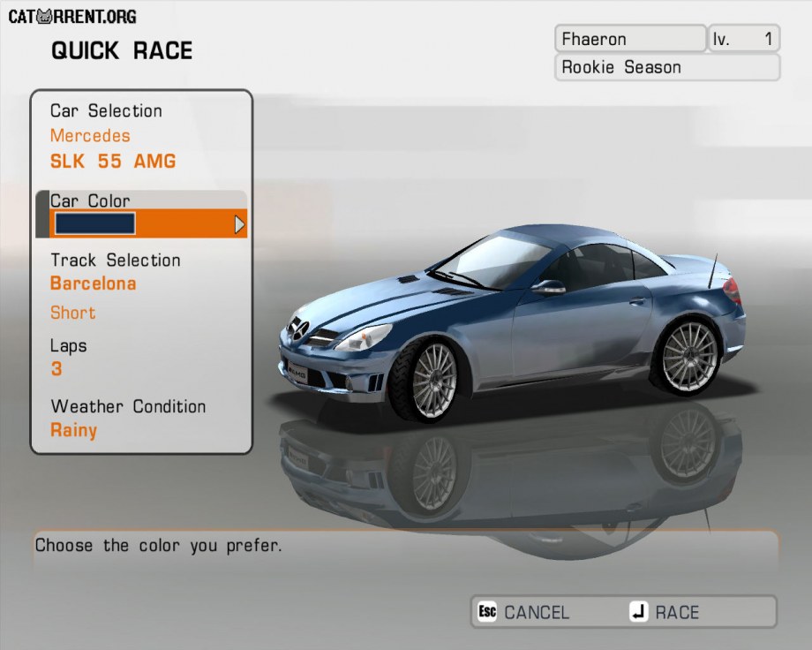
Task: Click the laps value 3
Action: [x=56, y=369]
